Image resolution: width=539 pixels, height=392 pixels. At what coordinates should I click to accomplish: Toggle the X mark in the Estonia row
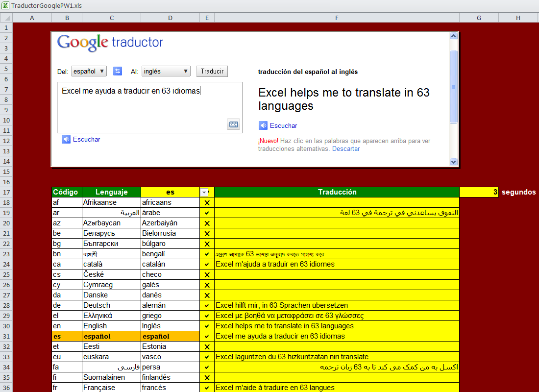tap(207, 346)
